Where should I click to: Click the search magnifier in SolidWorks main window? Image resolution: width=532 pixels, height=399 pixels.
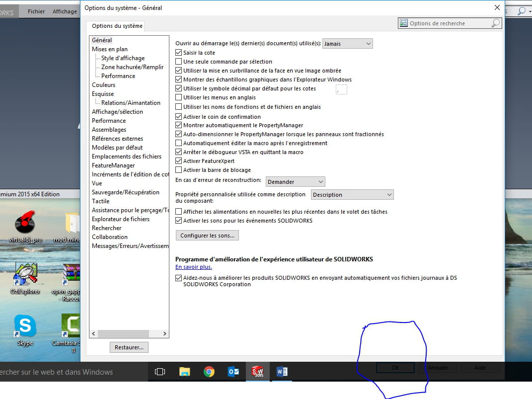point(522,11)
